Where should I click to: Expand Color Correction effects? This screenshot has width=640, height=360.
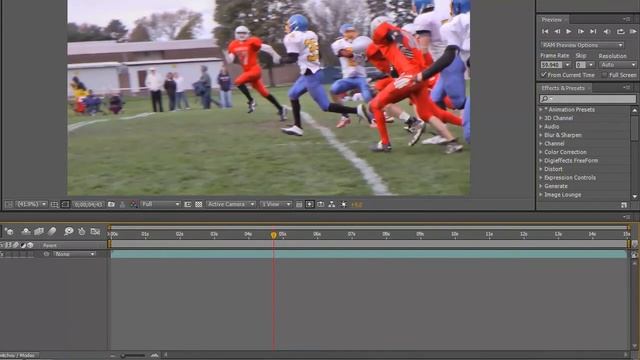click(541, 152)
